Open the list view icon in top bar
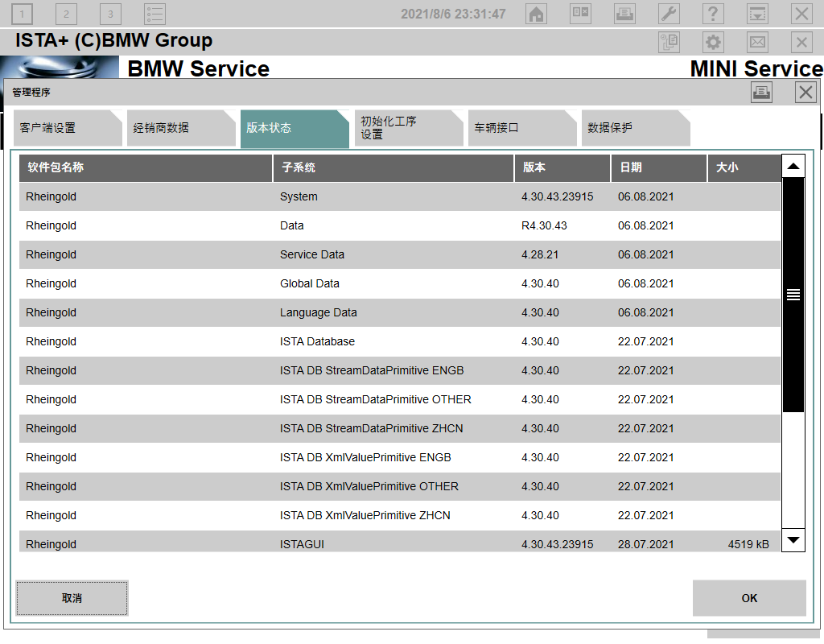This screenshot has width=824, height=644. (x=155, y=14)
